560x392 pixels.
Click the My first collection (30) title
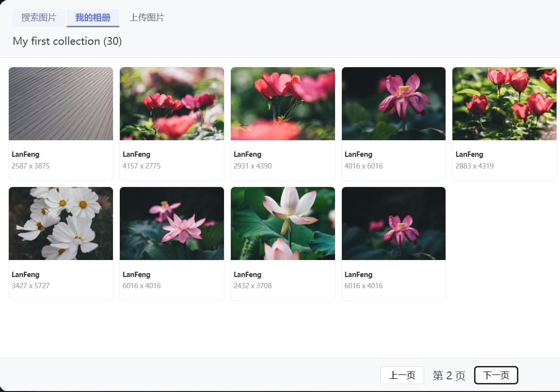67,41
